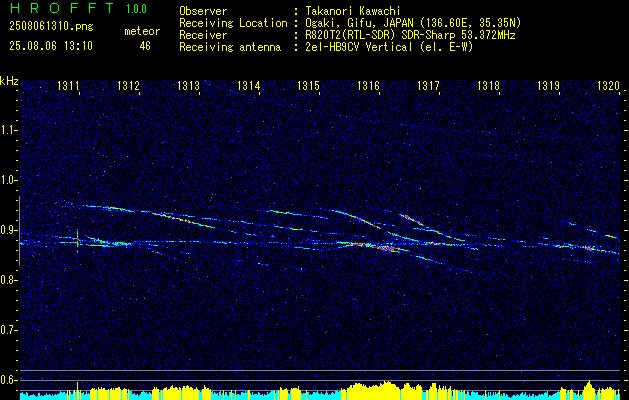
Task: Click time axis marker 1312
Action: pyautogui.click(x=128, y=86)
